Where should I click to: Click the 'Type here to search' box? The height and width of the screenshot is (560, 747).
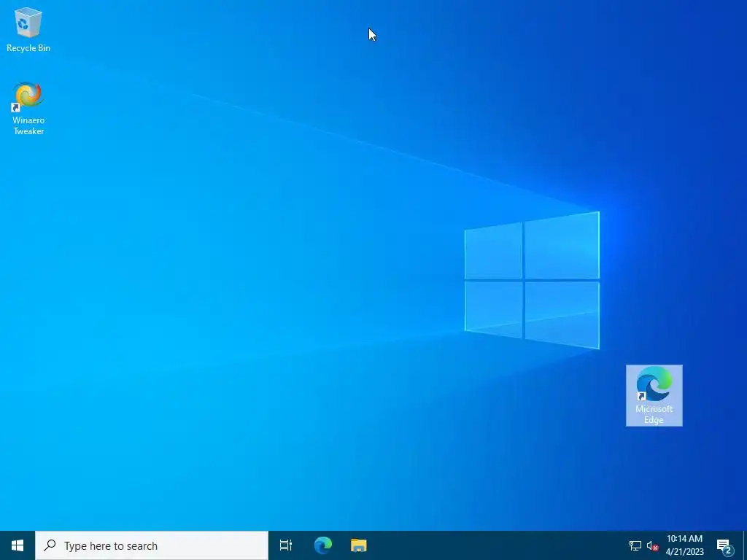coord(152,545)
